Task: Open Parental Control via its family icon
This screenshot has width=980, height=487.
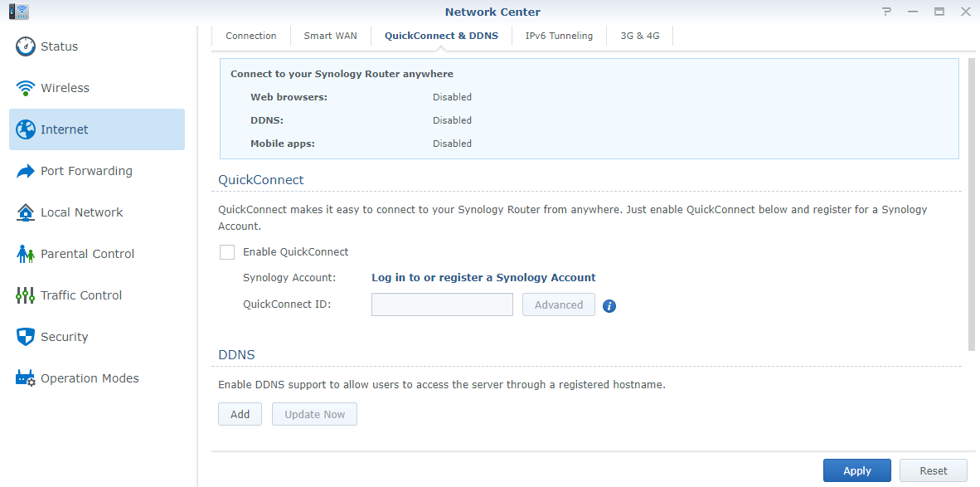Action: (26, 254)
